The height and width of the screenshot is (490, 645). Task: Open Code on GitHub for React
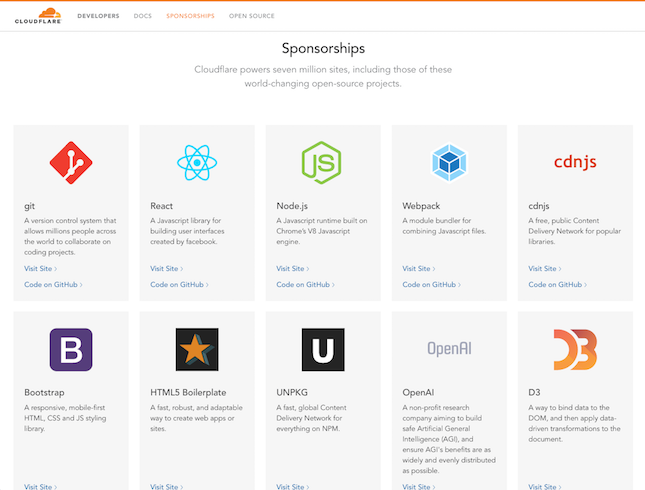(179, 285)
